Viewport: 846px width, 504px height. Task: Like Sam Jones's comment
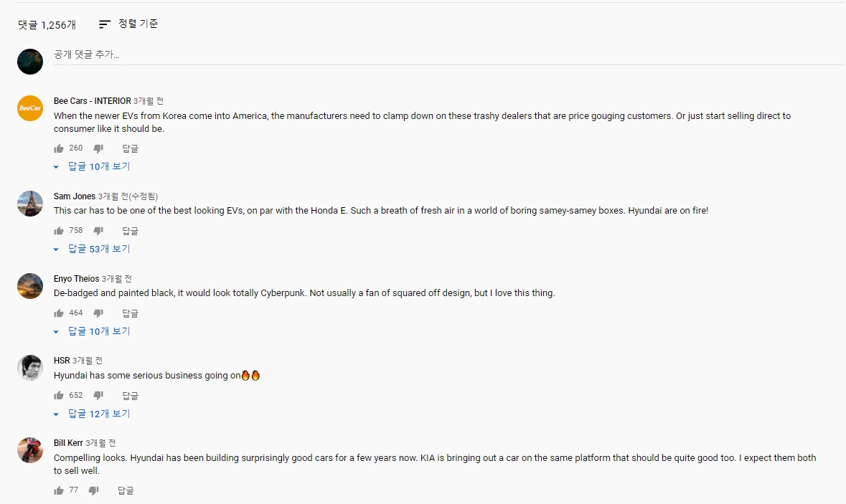point(59,231)
